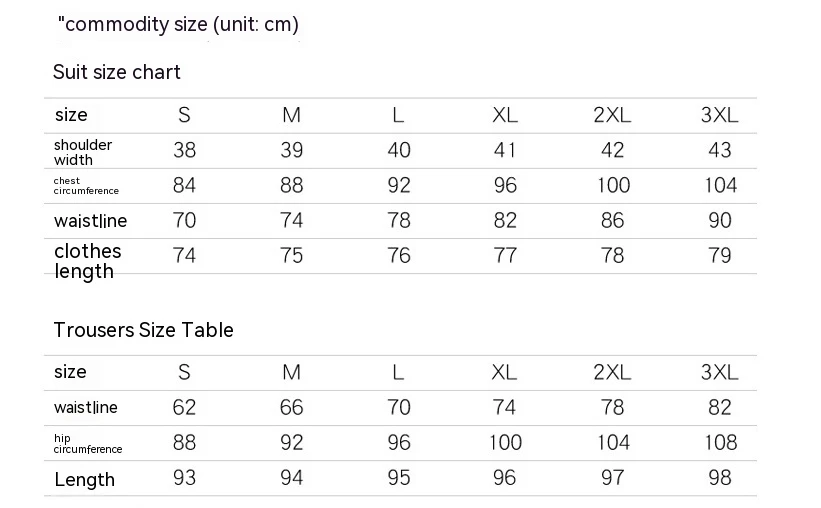Image resolution: width=821 pixels, height=508 pixels.
Task: Click shoulder width value 38
Action: [184, 150]
